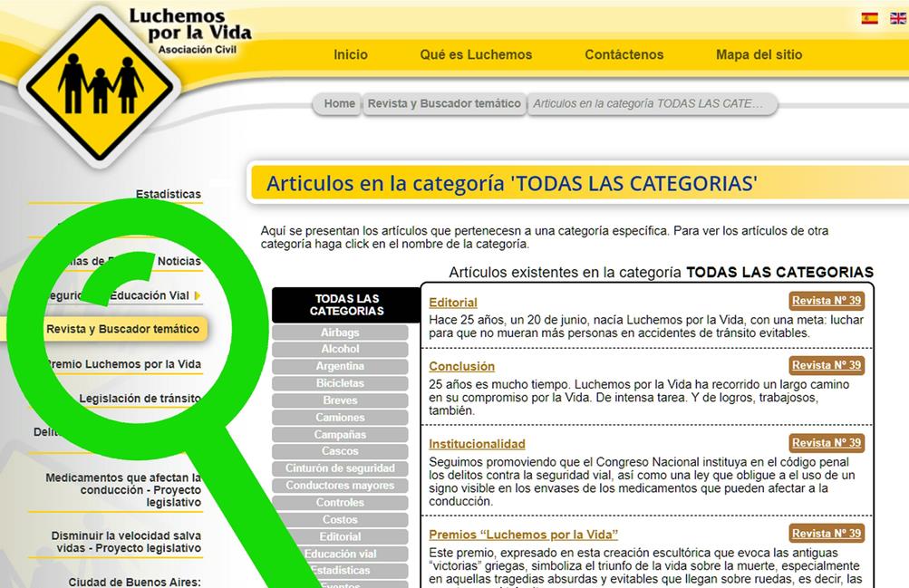Go to Contáctenos page
The height and width of the screenshot is (588, 909).
point(624,54)
